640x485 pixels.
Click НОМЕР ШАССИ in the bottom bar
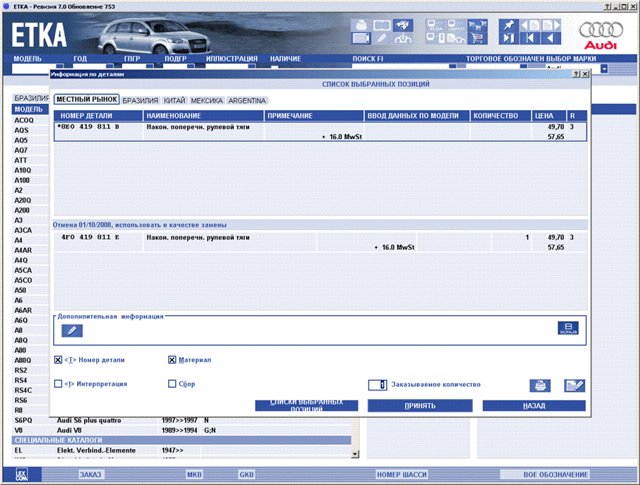pos(402,474)
